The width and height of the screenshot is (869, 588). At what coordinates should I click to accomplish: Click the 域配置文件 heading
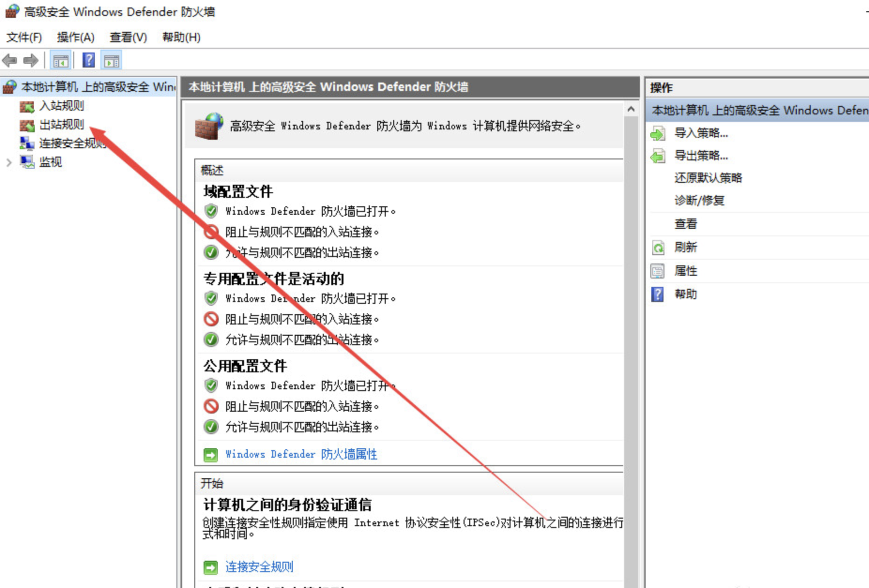tap(238, 191)
